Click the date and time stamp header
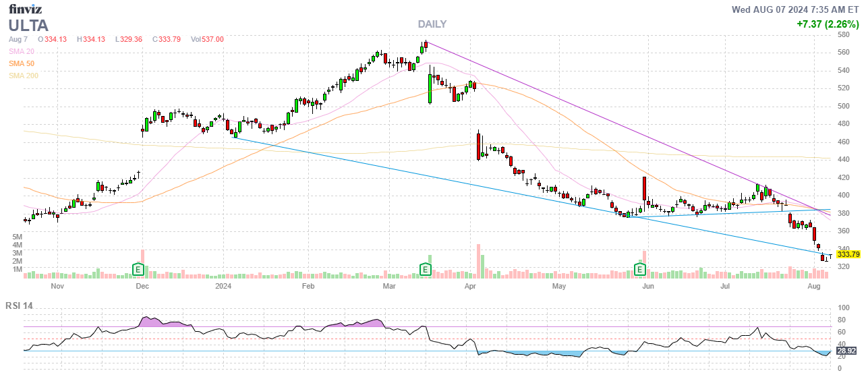The height and width of the screenshot is (379, 868). (795, 9)
